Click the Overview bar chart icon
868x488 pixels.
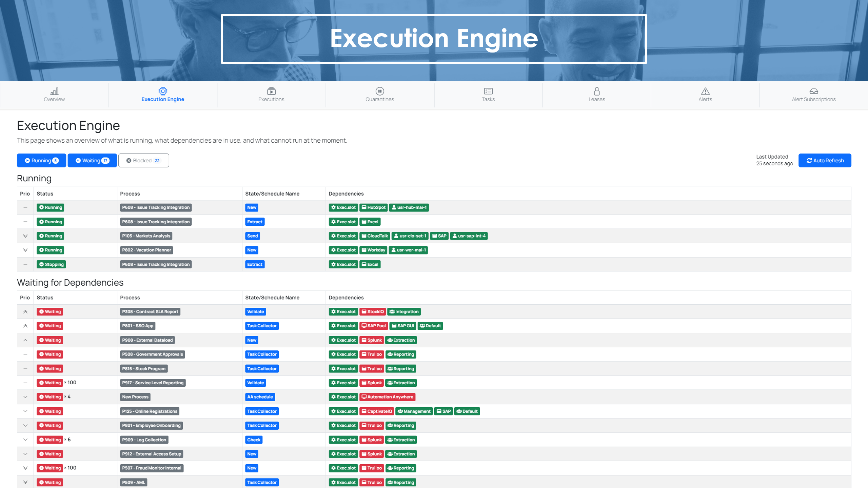point(54,91)
